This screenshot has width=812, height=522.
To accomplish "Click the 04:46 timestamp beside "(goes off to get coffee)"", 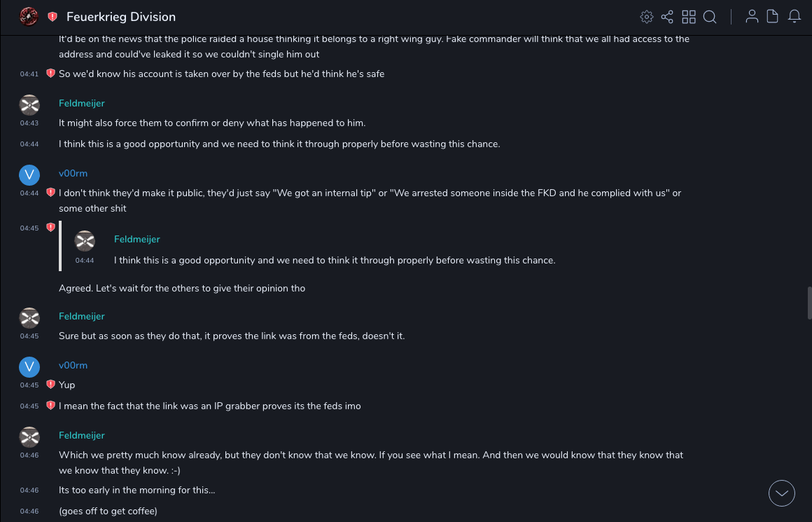I will [x=29, y=511].
